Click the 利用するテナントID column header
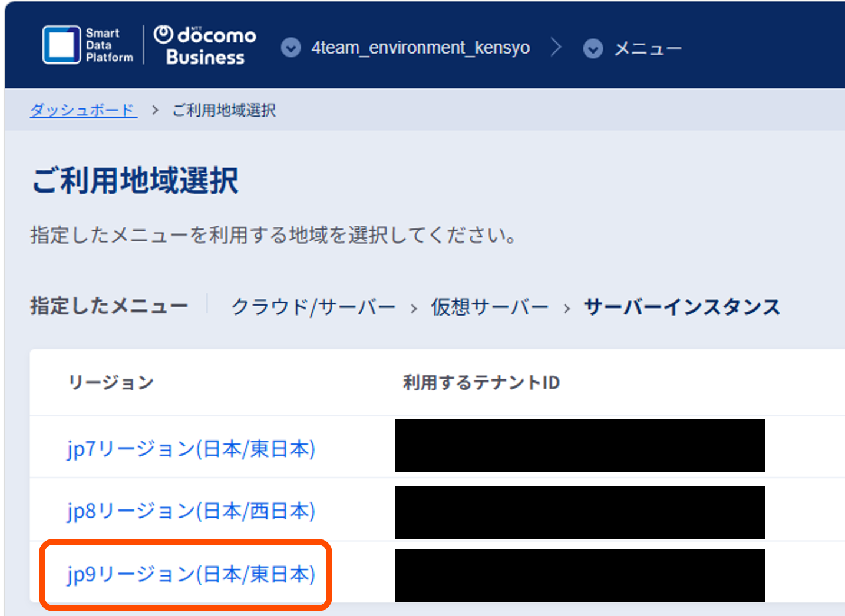This screenshot has width=845, height=616. click(x=481, y=383)
